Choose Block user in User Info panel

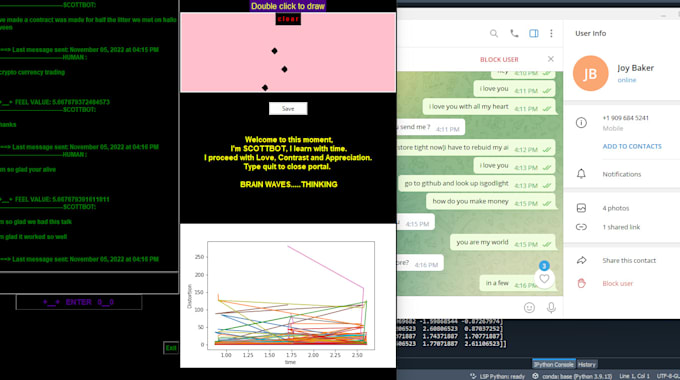pyautogui.click(x=618, y=283)
